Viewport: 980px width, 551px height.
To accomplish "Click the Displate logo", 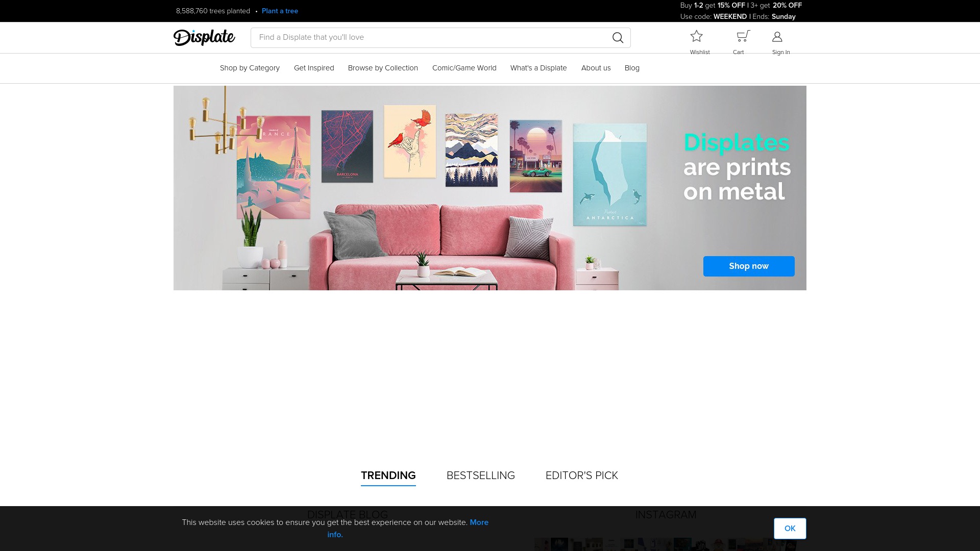I will tap(204, 37).
